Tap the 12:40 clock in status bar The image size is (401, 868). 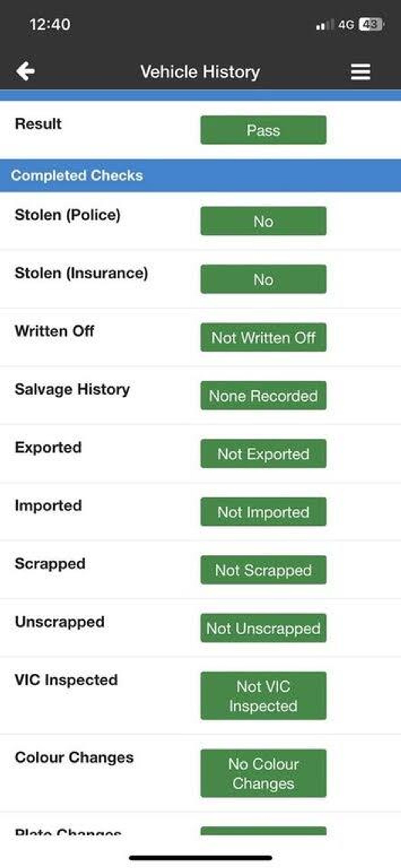tap(50, 25)
